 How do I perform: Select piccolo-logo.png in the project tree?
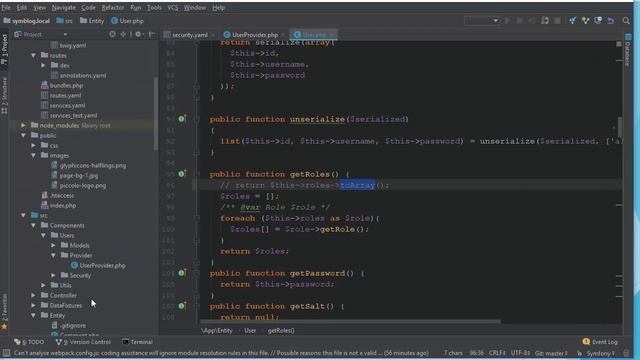pyautogui.click(x=78, y=185)
